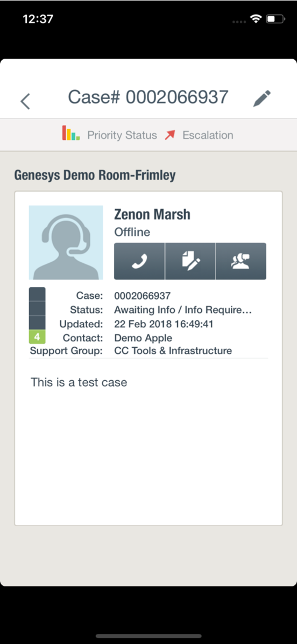The height and width of the screenshot is (644, 297).
Task: Tap the Wi-Fi icon in status bar
Action: (257, 19)
